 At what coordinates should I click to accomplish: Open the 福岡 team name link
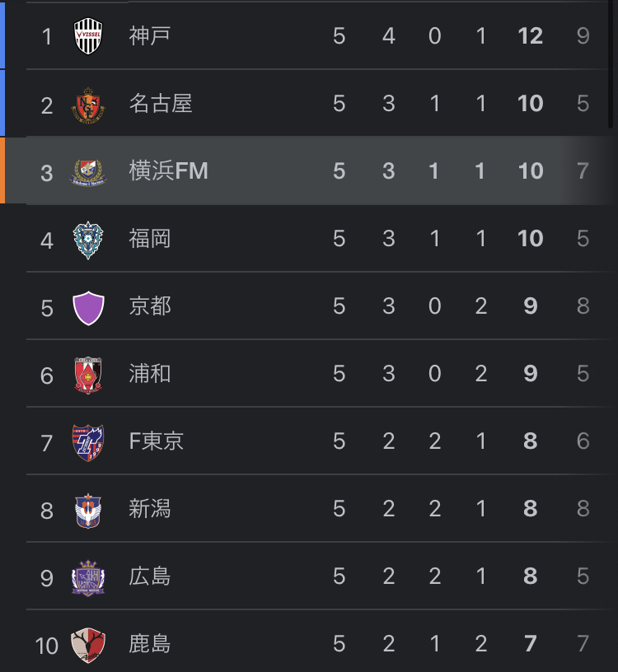(150, 238)
